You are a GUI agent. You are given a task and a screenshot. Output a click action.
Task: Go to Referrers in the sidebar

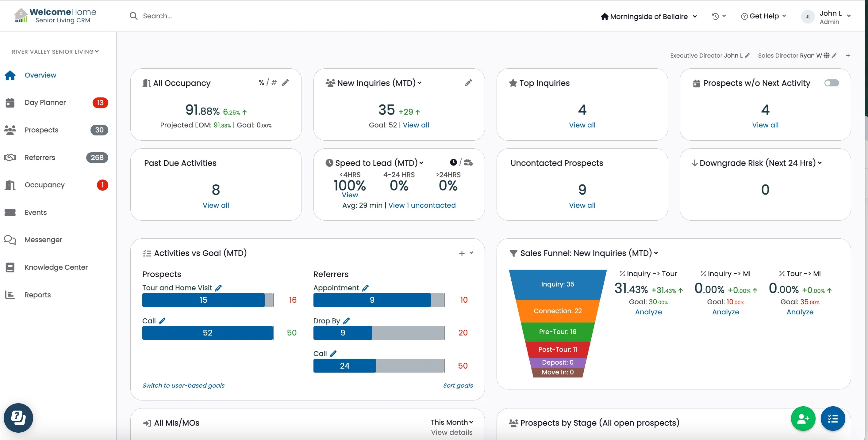[x=40, y=157]
